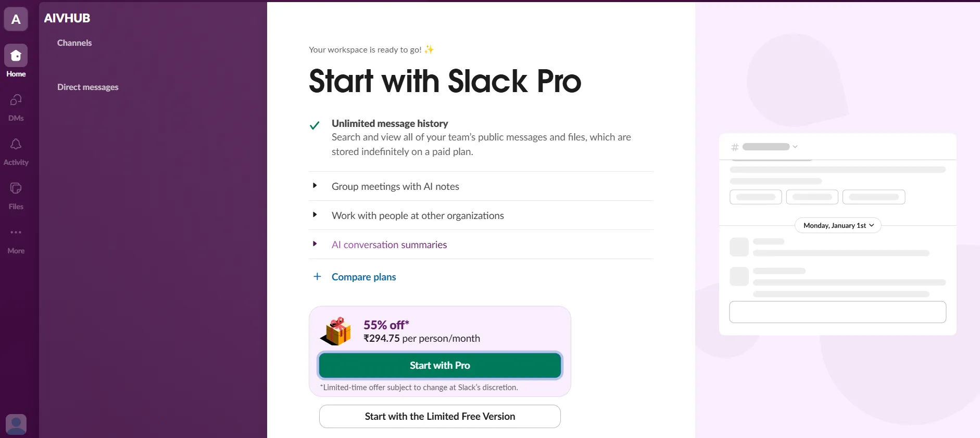Click the Start with Pro button

(x=439, y=365)
